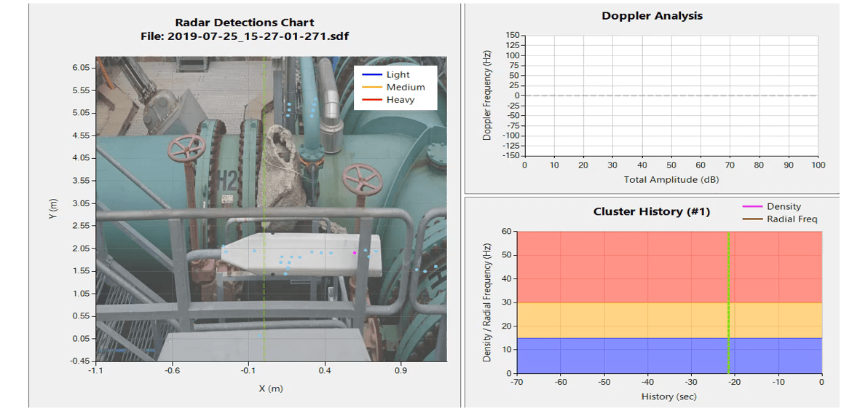
Task: Click the Total Amplitude (dB) axis label
Action: (x=671, y=179)
